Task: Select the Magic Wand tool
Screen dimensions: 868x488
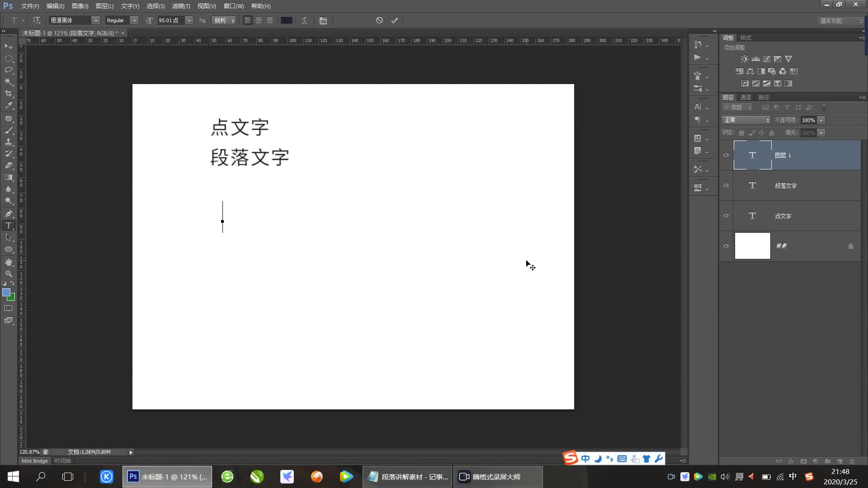Action: pyautogui.click(x=9, y=82)
